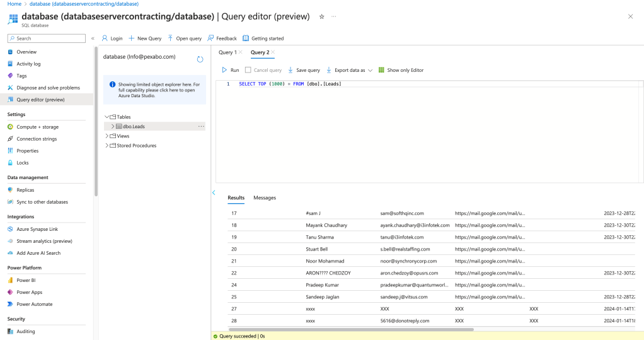Click the Tags icon
The width and height of the screenshot is (644, 340).
tap(10, 76)
